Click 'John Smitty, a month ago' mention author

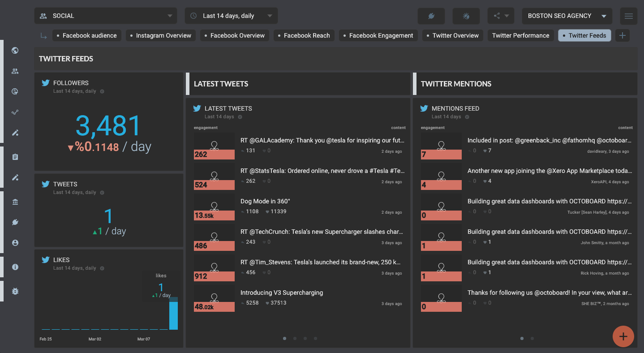pos(605,243)
